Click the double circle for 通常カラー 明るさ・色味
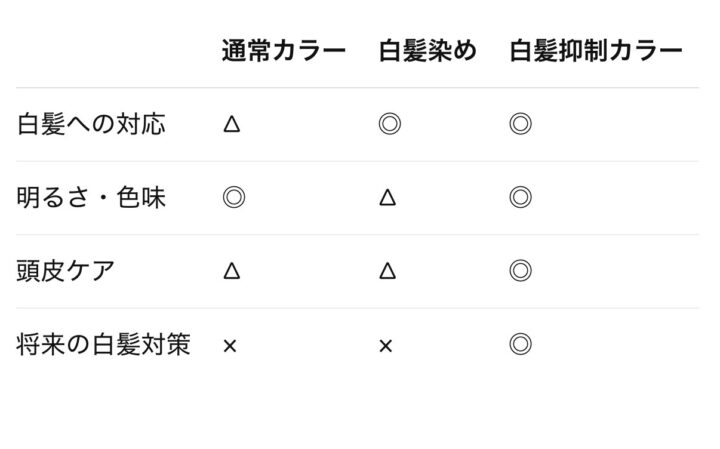Viewport: 720px width, 449px height. click(x=233, y=197)
